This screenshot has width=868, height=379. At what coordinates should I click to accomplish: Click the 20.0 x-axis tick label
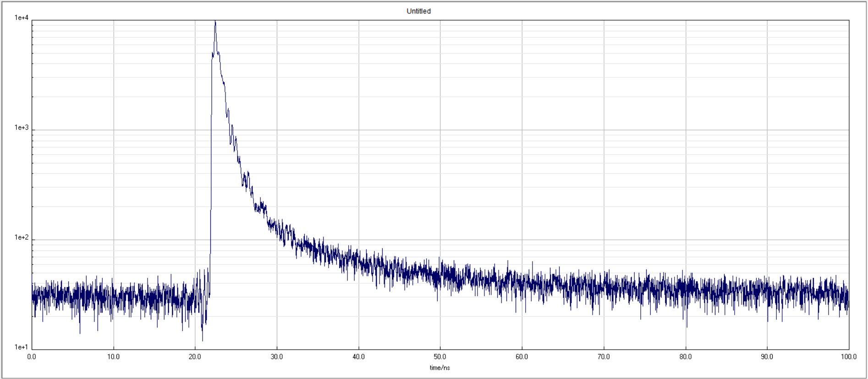coord(195,357)
